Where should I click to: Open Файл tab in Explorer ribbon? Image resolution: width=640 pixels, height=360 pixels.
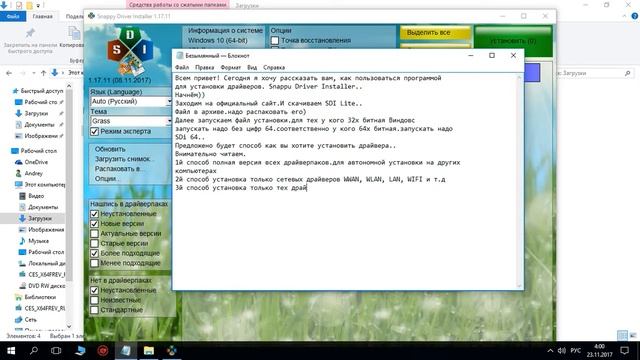pyautogui.click(x=13, y=16)
